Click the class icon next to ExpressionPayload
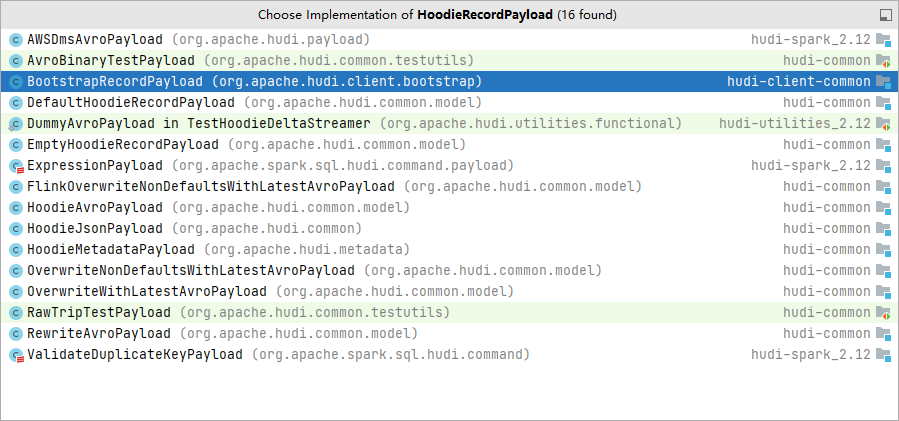 tap(15, 166)
